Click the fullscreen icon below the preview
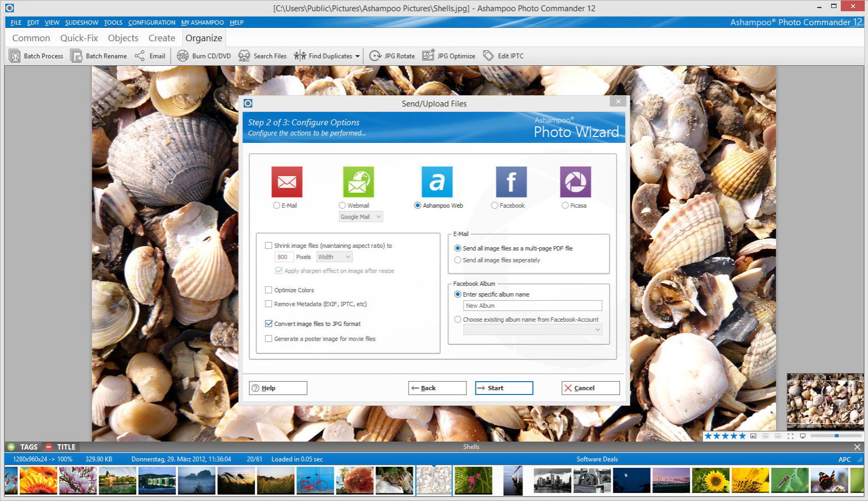868x501 pixels. tap(790, 436)
